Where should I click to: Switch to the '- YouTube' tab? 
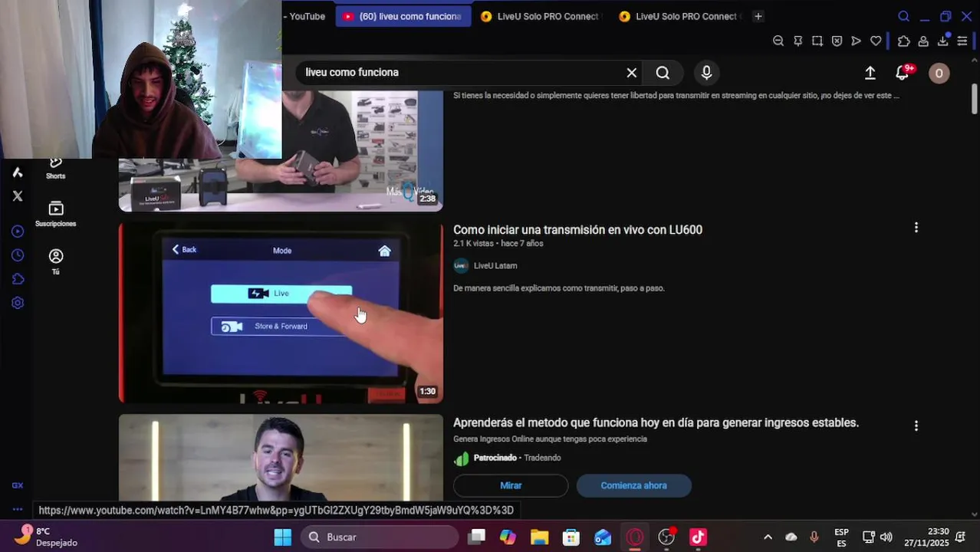307,16
